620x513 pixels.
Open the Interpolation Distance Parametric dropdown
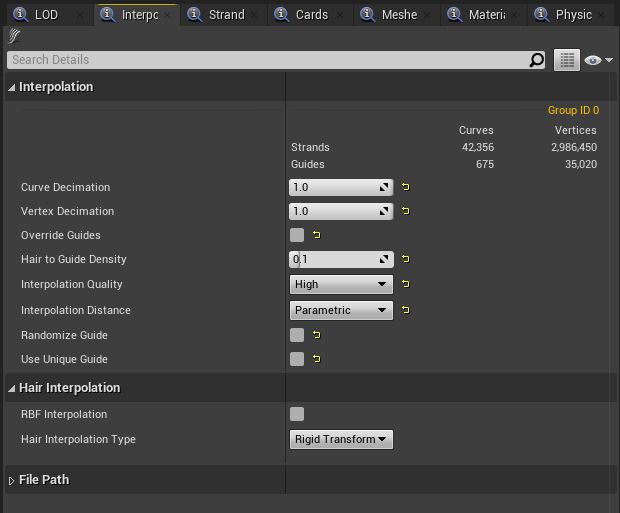[341, 310]
